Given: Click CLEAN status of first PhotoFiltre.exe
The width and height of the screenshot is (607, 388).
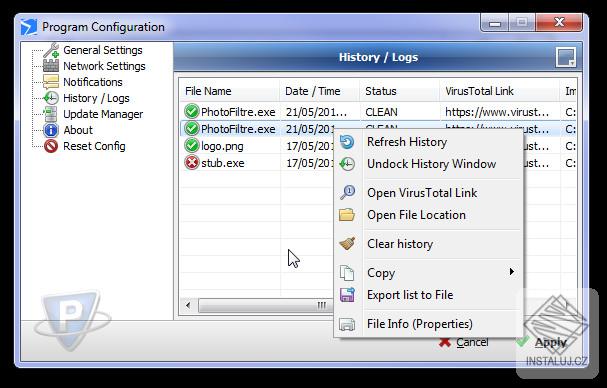Looking at the screenshot, I should tap(381, 112).
